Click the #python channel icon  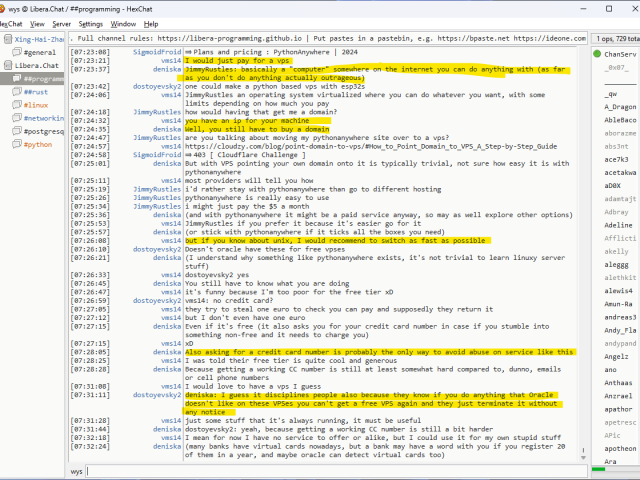click(x=16, y=143)
